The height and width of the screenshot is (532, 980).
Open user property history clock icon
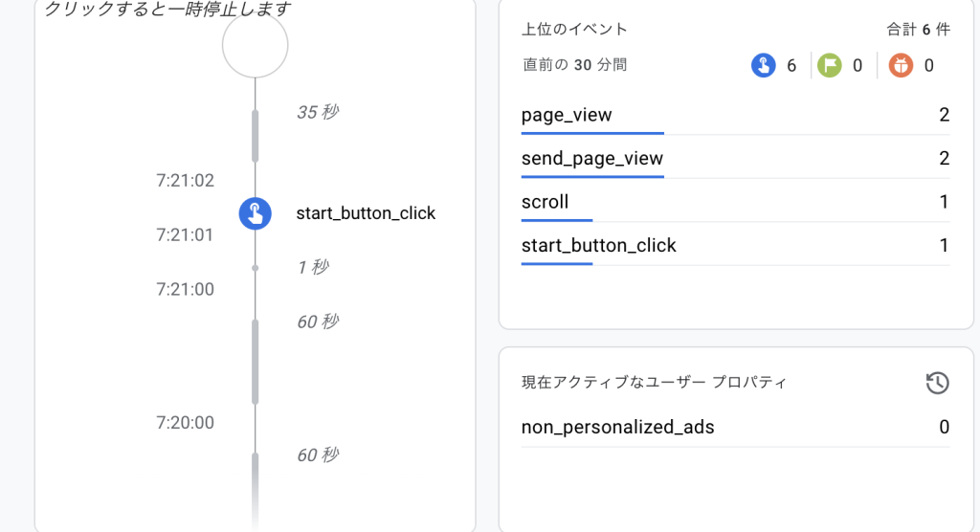pyautogui.click(x=937, y=383)
